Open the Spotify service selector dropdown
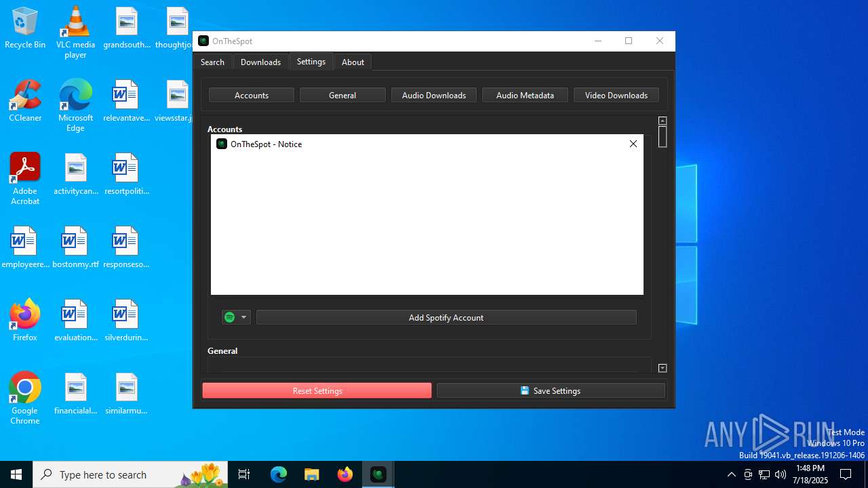The image size is (868, 488). pyautogui.click(x=236, y=317)
